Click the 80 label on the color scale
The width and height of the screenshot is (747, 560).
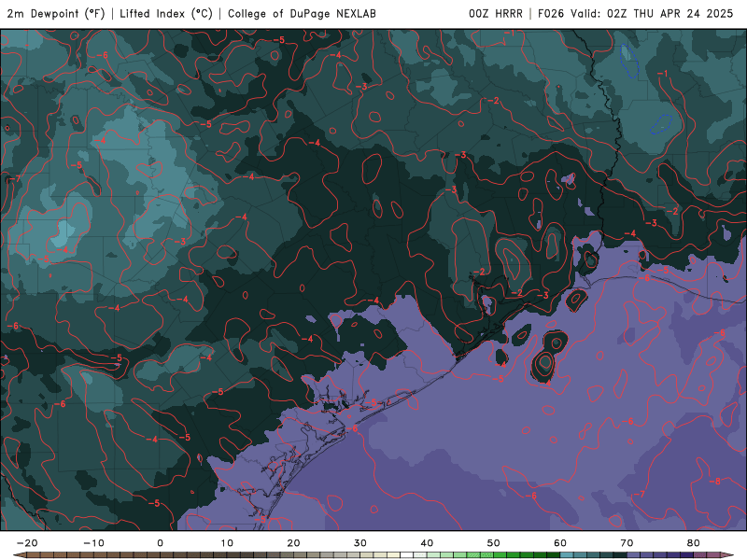[694, 543]
